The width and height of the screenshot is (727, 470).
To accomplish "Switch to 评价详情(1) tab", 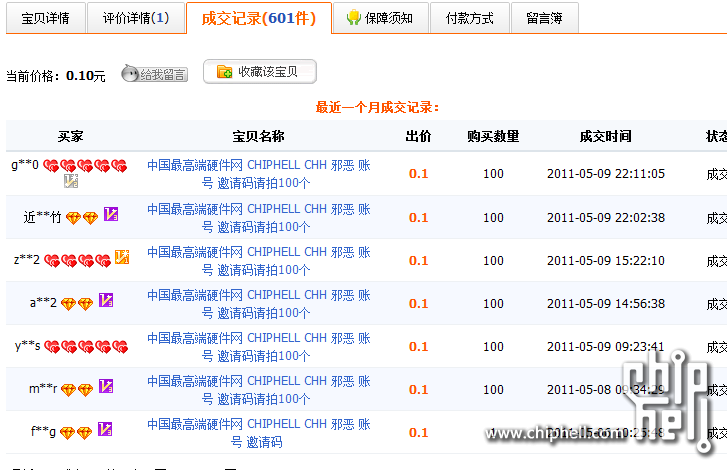I will [x=136, y=18].
